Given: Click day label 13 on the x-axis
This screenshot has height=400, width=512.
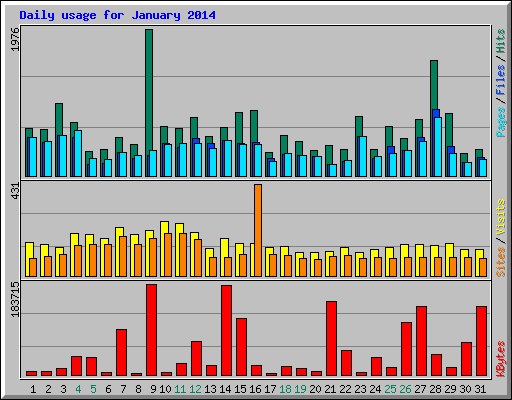Looking at the screenshot, I should [x=210, y=389].
